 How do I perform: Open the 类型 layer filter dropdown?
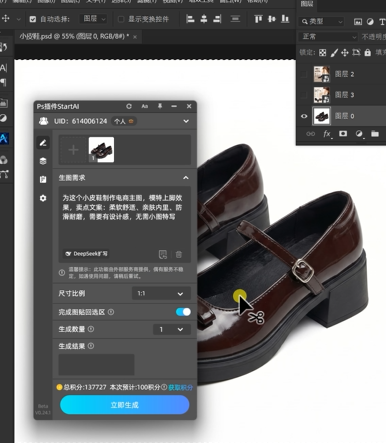click(x=322, y=22)
